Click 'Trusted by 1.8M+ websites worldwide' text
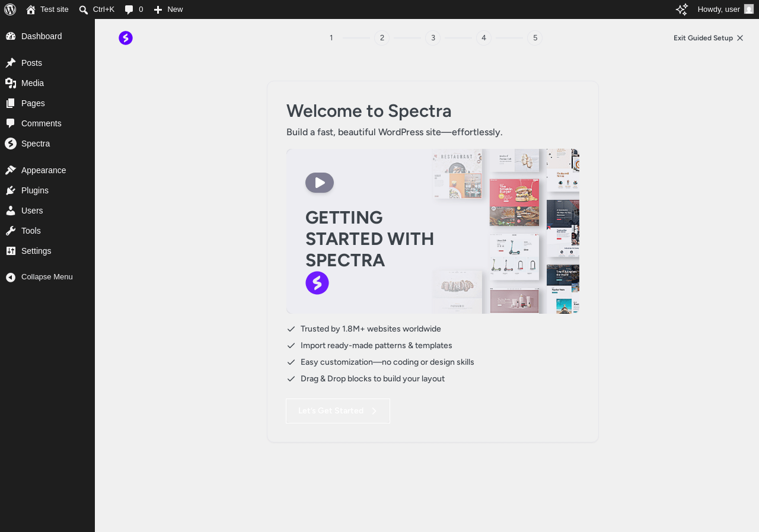Image resolution: width=759 pixels, height=532 pixels. [371, 329]
